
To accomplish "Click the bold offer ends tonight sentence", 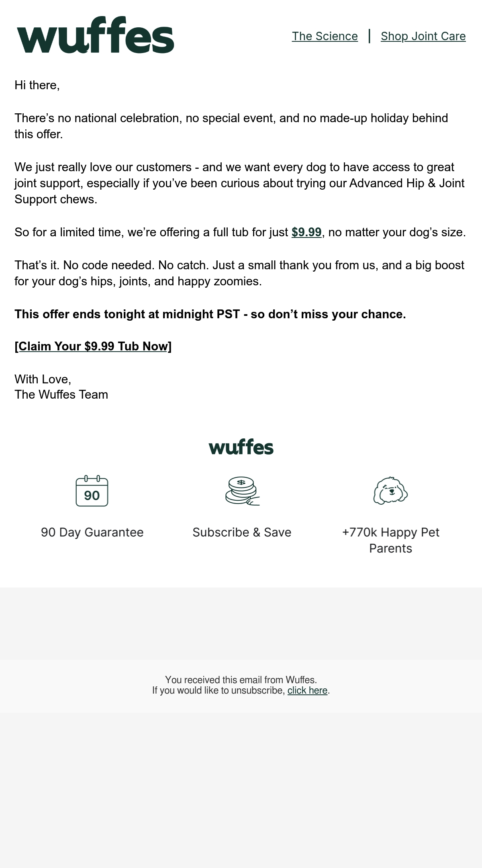I will coord(210,314).
